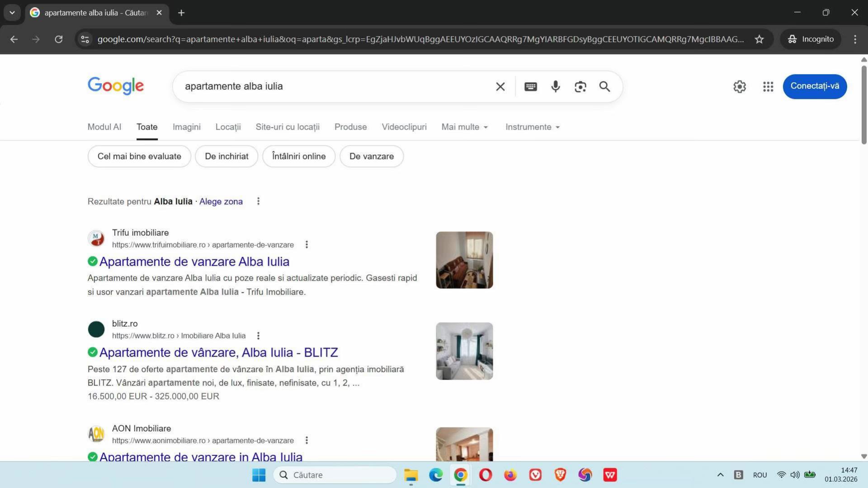This screenshot has width=868, height=488.
Task: Switch to Modul AI tab
Action: (x=104, y=127)
